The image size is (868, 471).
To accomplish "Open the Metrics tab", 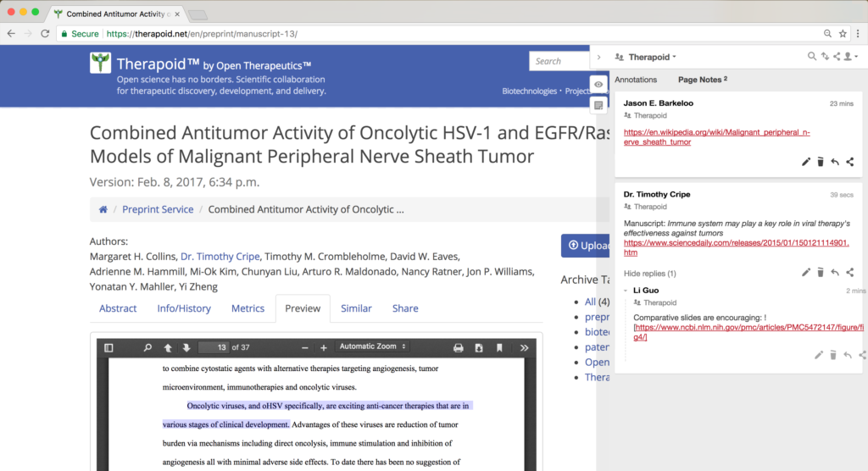I will [x=248, y=308].
